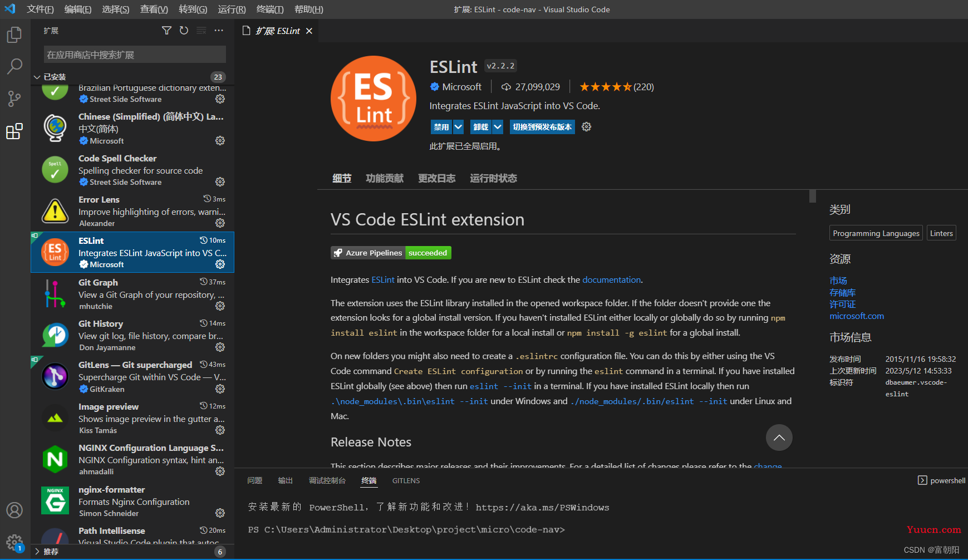Close the ESLint extension tab
The image size is (968, 560).
tap(309, 31)
